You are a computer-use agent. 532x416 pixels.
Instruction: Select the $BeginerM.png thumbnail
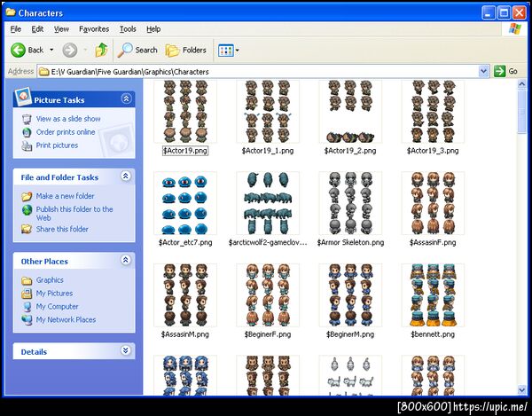350,295
